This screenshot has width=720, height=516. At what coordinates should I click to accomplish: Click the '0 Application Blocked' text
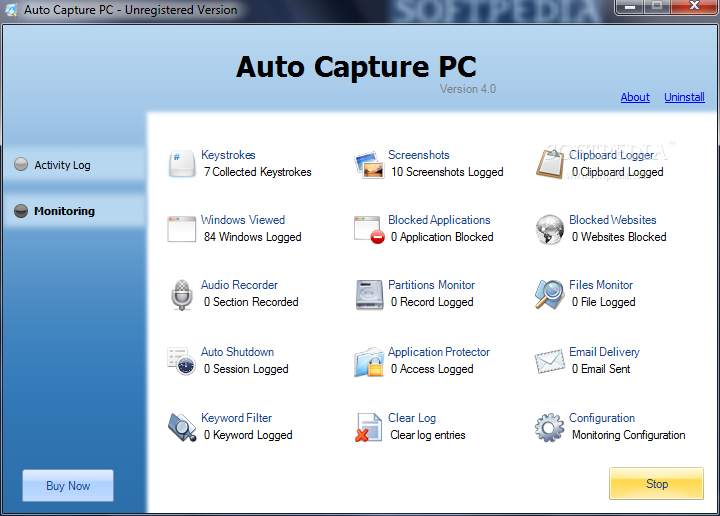[x=442, y=237]
